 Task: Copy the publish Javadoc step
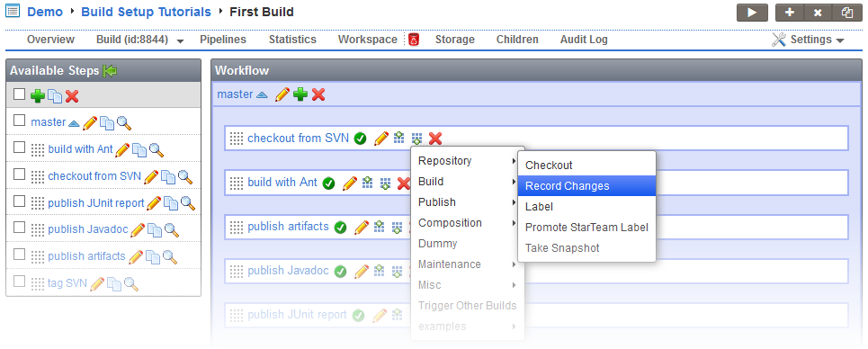(x=155, y=230)
